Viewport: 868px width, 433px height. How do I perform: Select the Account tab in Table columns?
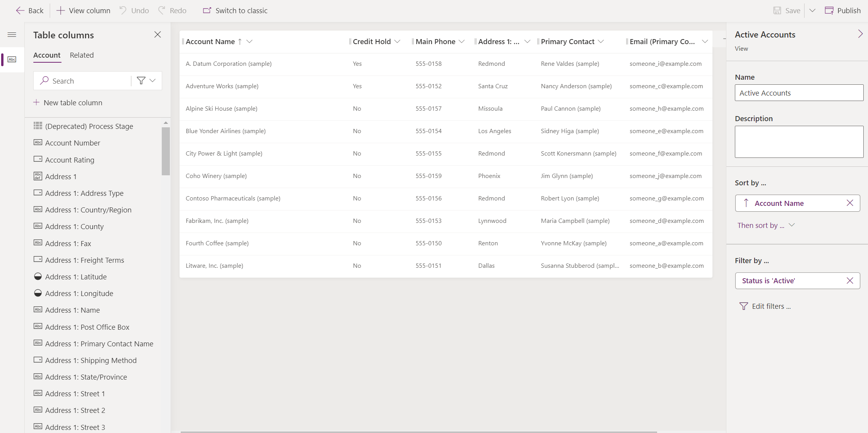(46, 55)
